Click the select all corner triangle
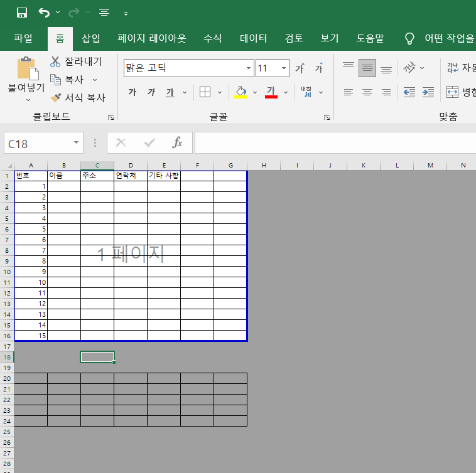The height and width of the screenshot is (473, 476). click(x=9, y=166)
